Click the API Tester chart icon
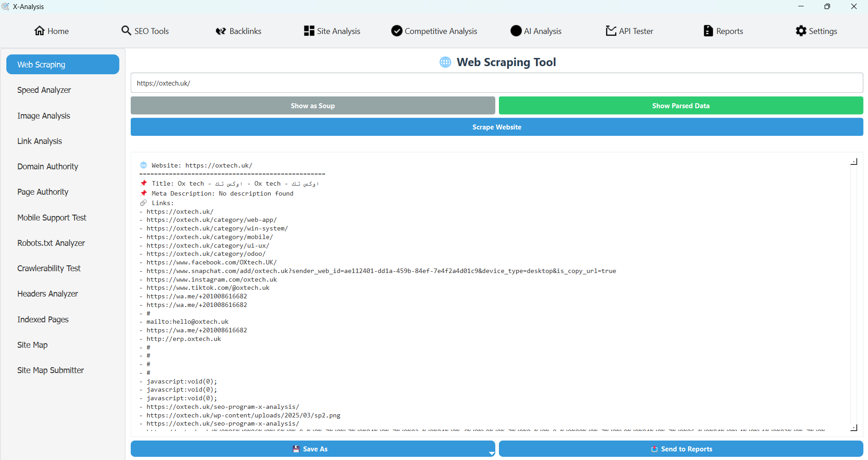The width and height of the screenshot is (868, 460). (x=611, y=30)
